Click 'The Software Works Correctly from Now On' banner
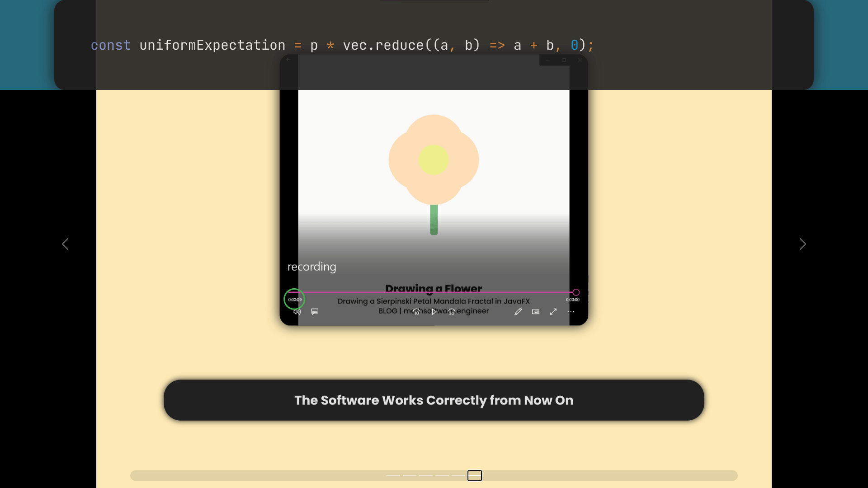 [434, 400]
